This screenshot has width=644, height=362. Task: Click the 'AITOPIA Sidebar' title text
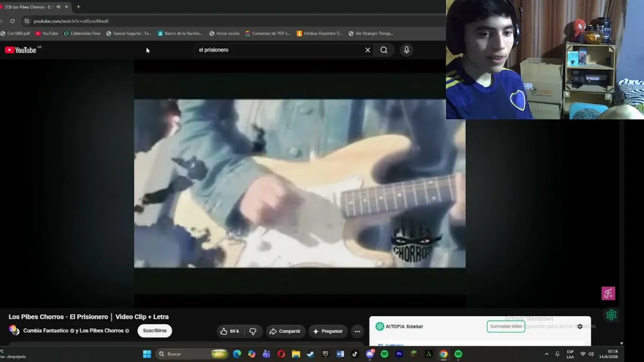click(x=405, y=326)
